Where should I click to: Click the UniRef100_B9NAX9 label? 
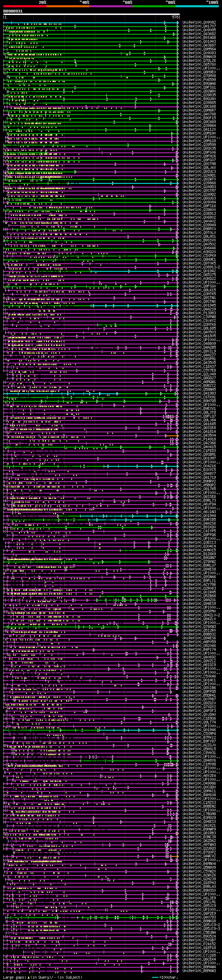(x=199, y=57)
